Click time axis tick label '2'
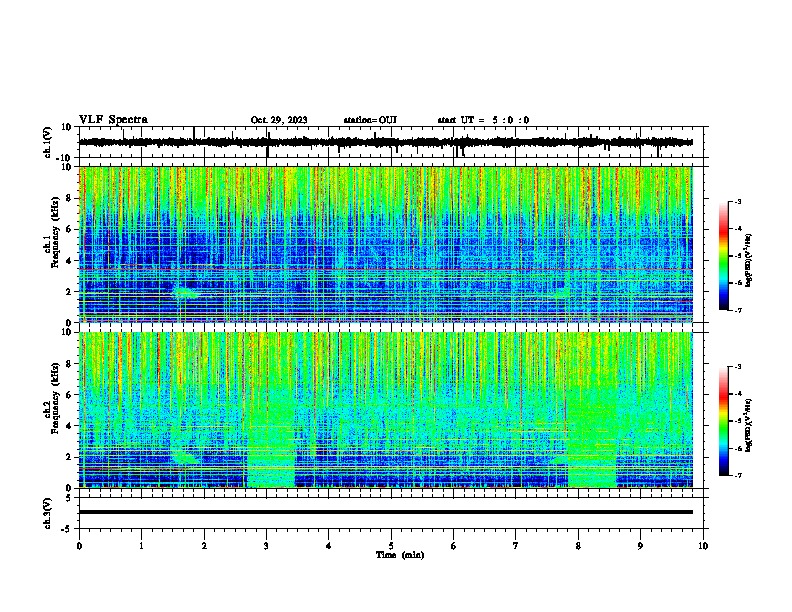The image size is (792, 612). point(204,546)
